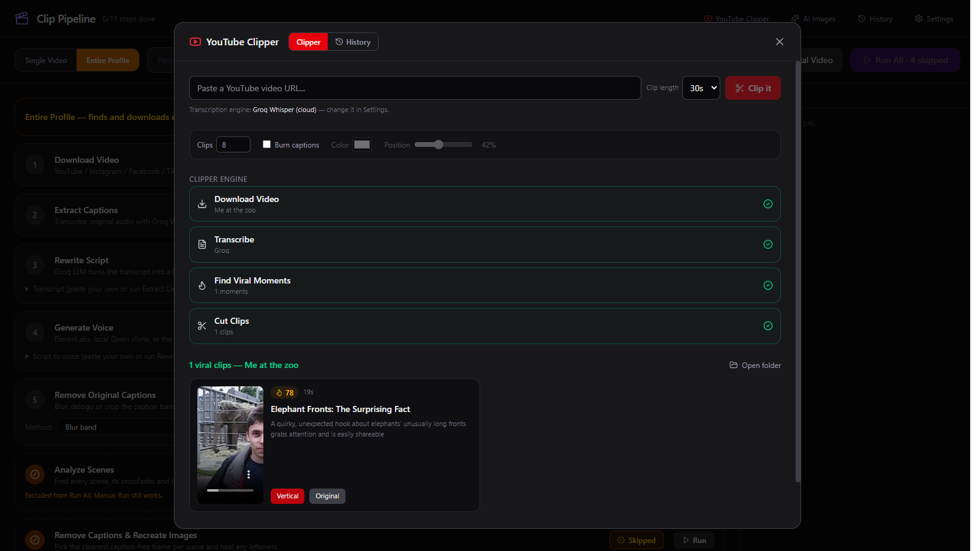Open the caption Color swatch
This screenshot has height=551, width=980.
(x=362, y=144)
